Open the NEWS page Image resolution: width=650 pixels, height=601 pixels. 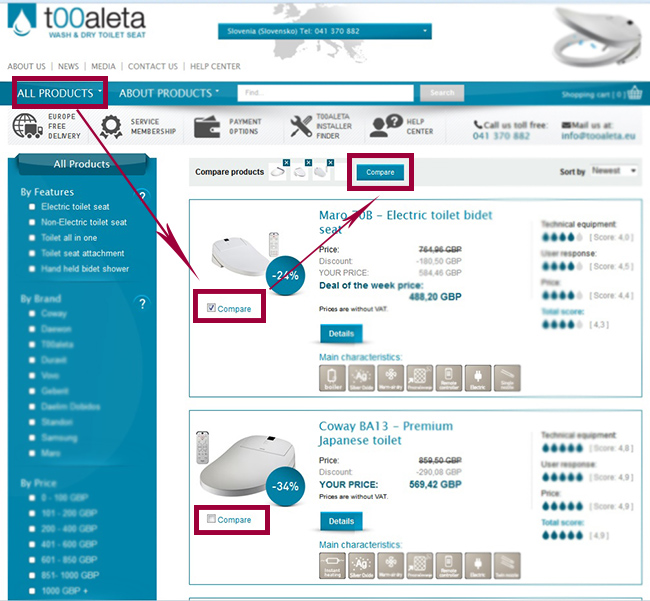68,66
